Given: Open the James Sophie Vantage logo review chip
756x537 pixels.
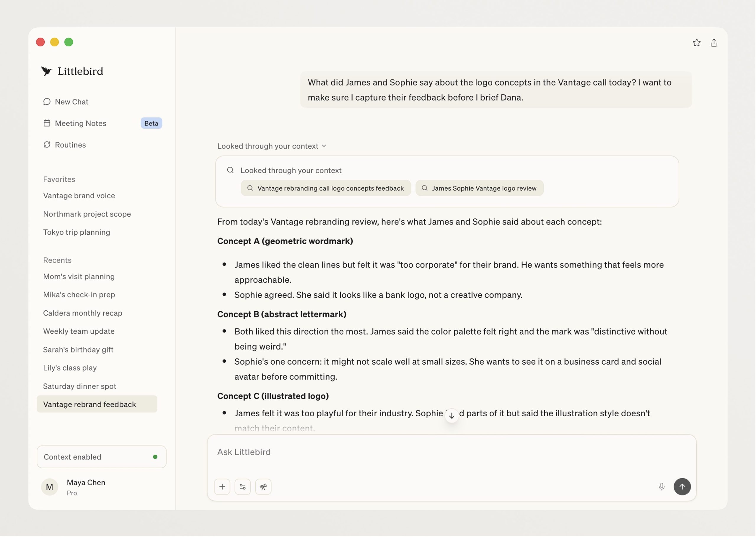Looking at the screenshot, I should [x=479, y=188].
